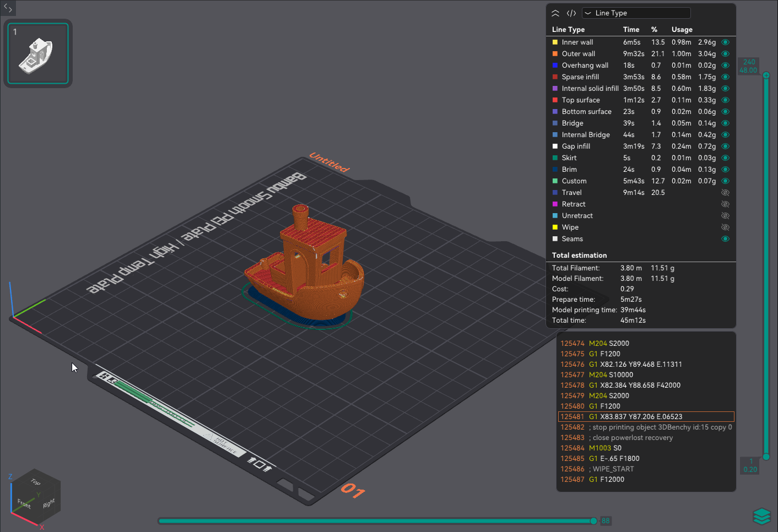
Task: Toggle Overhang wall visibility
Action: pos(725,66)
